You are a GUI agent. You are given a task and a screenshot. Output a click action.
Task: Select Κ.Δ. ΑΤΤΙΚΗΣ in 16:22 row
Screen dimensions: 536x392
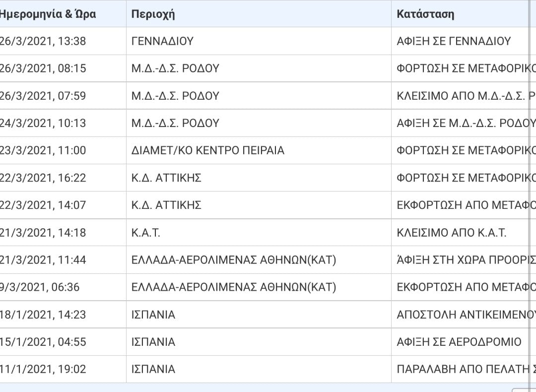(x=166, y=178)
